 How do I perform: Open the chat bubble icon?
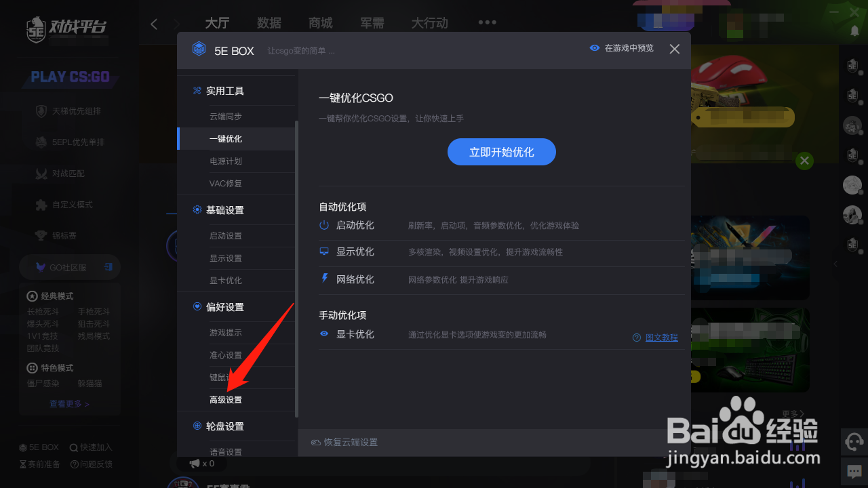coord(854,471)
